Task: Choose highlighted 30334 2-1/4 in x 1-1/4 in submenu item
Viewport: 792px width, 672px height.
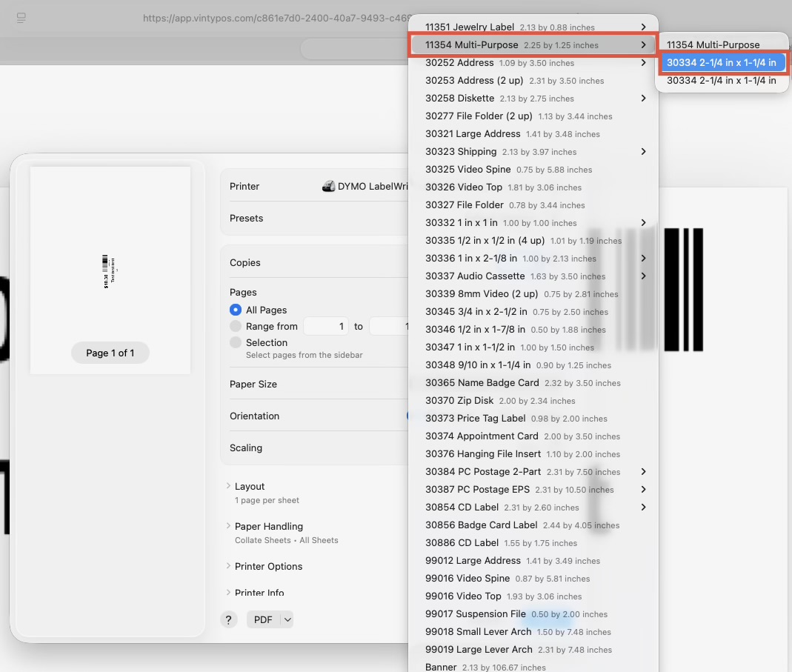Action: tap(723, 63)
